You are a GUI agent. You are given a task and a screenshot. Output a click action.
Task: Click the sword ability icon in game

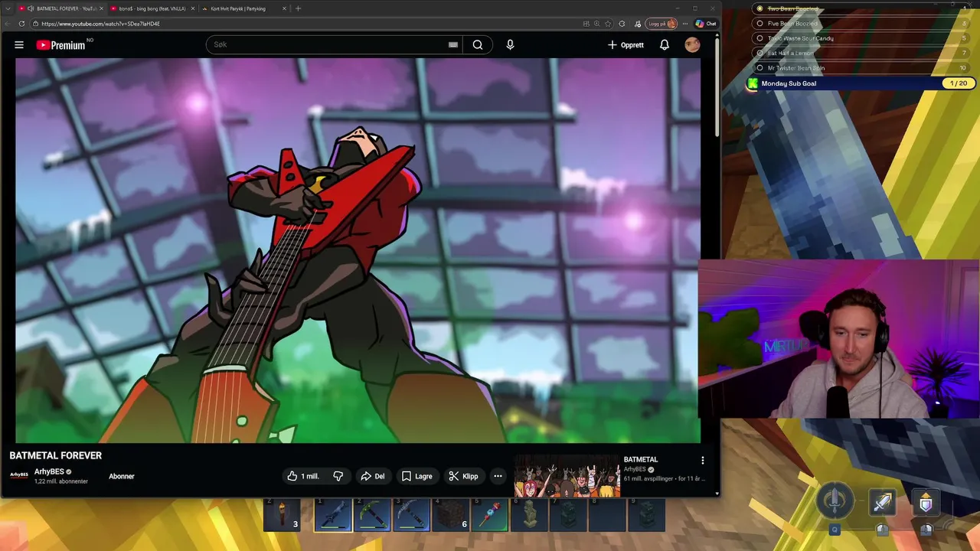point(883,503)
